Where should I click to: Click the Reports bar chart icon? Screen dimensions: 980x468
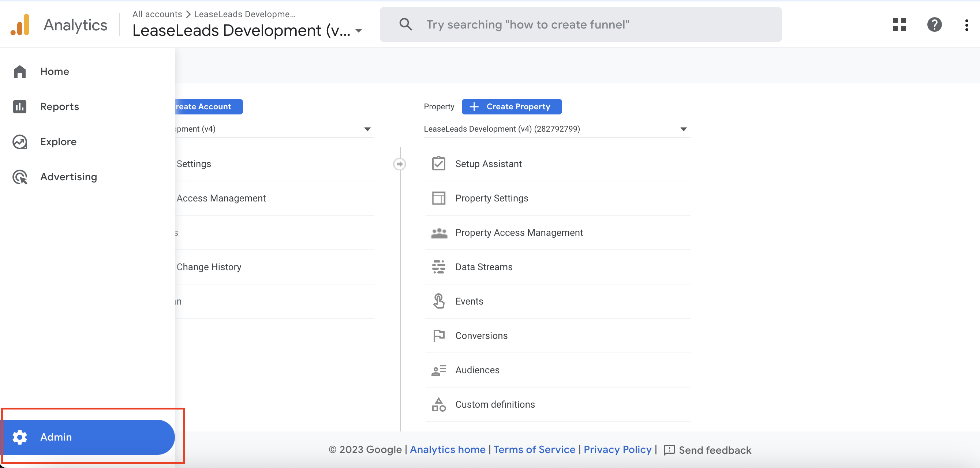coord(20,106)
